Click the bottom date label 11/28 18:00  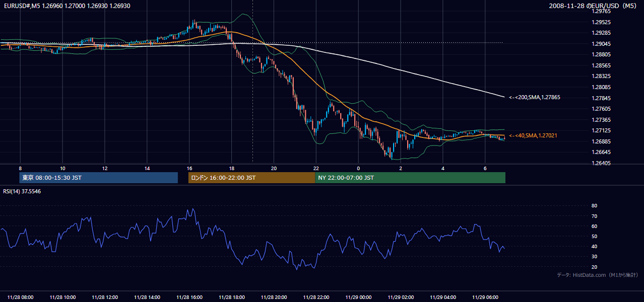[232, 297]
